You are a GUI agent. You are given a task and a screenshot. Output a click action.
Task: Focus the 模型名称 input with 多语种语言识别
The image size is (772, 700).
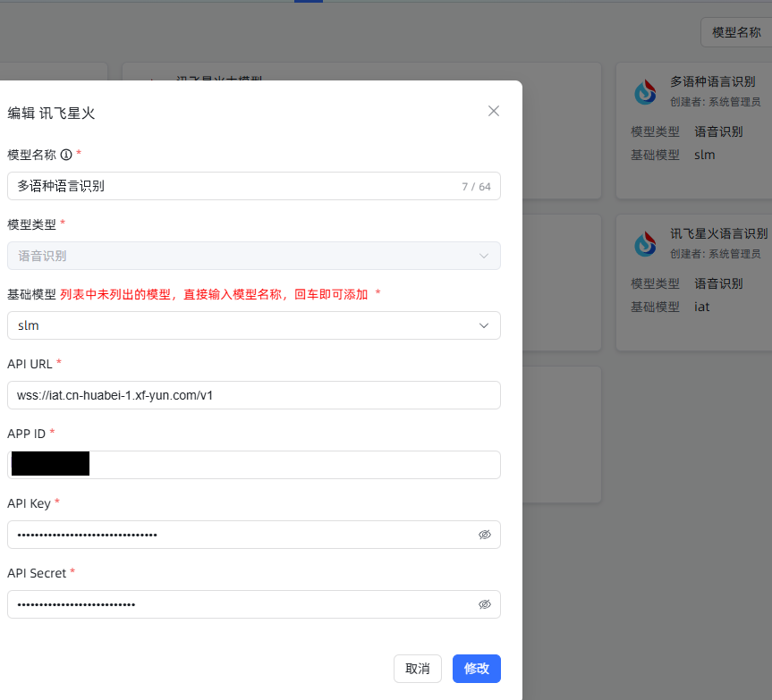[x=233, y=186]
